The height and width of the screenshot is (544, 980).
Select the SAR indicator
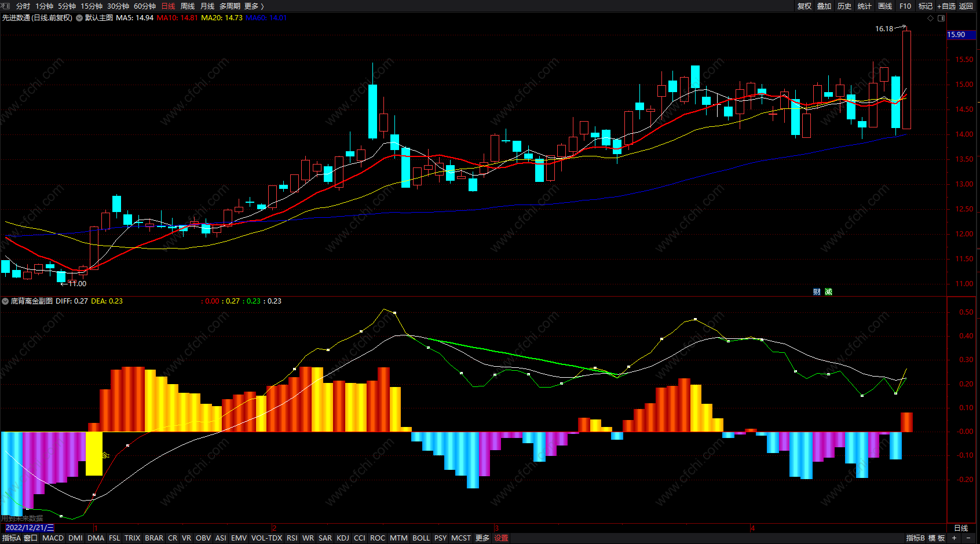click(326, 538)
